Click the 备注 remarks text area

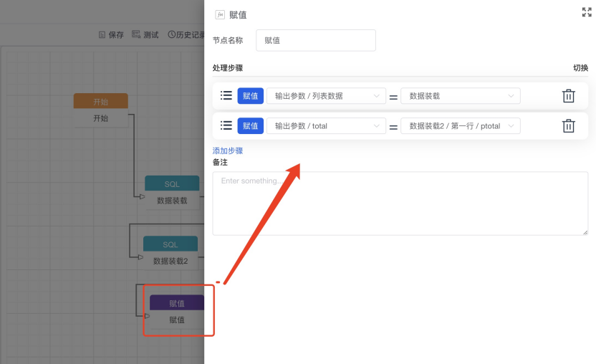coord(400,203)
